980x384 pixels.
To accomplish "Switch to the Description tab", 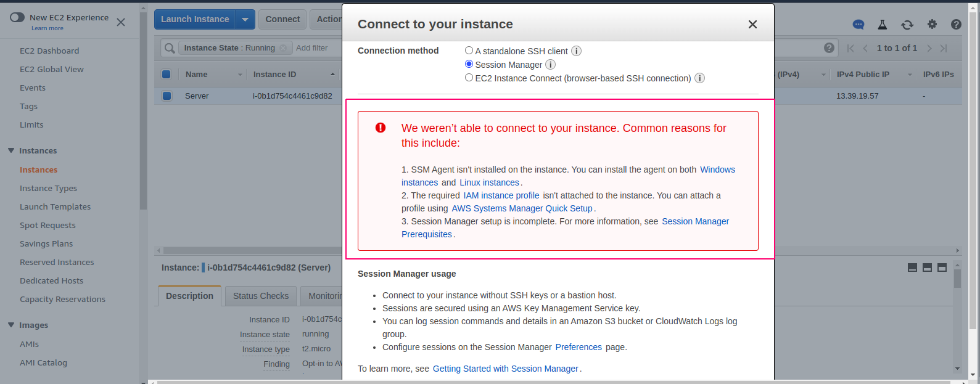I will click(x=189, y=296).
